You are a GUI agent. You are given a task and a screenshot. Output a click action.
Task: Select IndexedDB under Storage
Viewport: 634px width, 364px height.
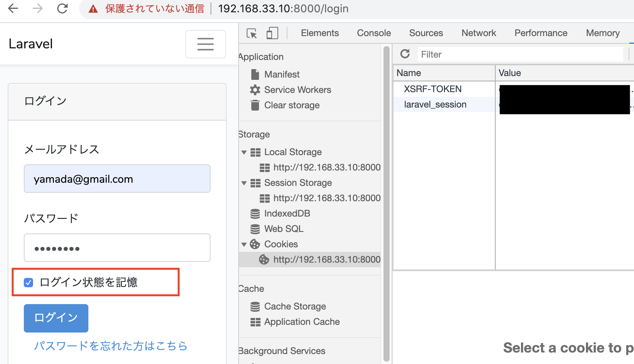(x=287, y=213)
